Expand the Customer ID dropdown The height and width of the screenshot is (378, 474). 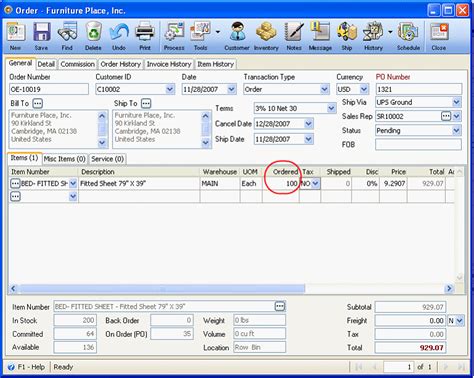[170, 89]
